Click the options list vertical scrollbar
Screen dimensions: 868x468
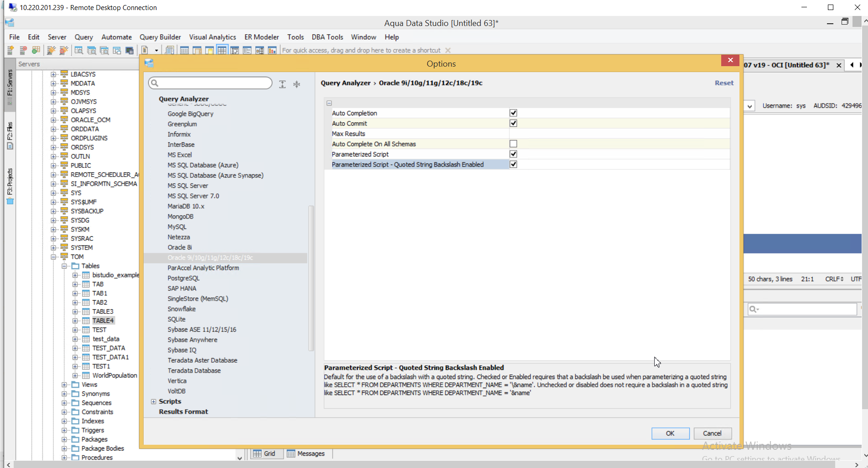(311, 278)
